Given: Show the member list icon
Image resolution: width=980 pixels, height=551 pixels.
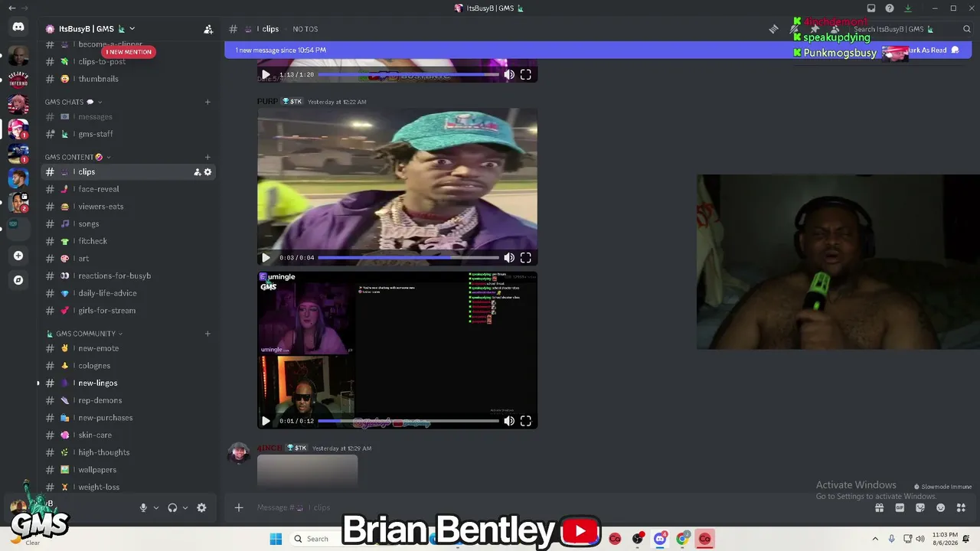Looking at the screenshot, I should click(835, 29).
